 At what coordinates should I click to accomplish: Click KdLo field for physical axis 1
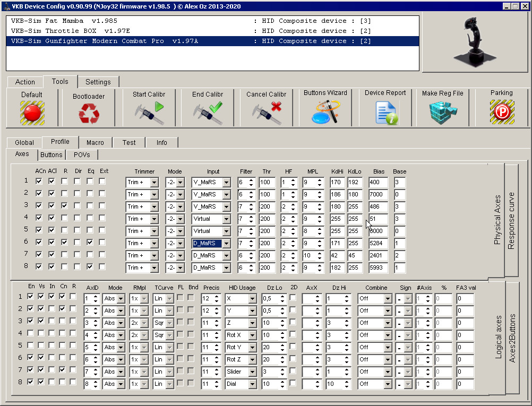[x=355, y=183]
